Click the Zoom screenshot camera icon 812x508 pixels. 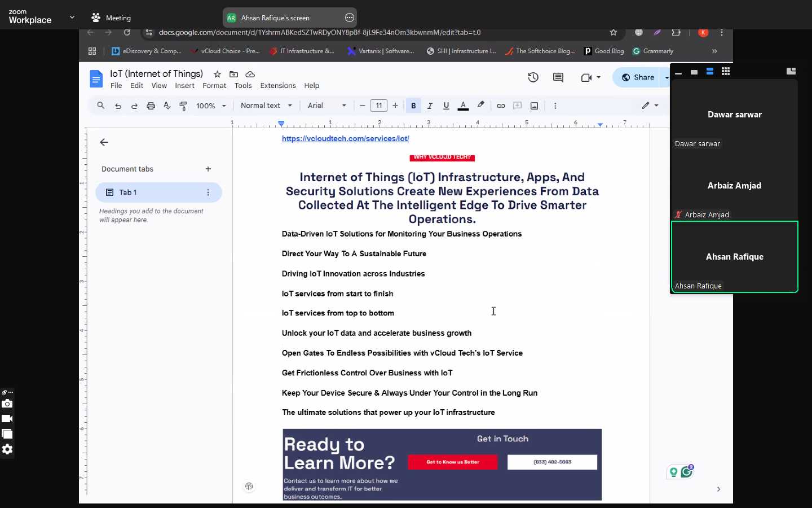click(7, 404)
